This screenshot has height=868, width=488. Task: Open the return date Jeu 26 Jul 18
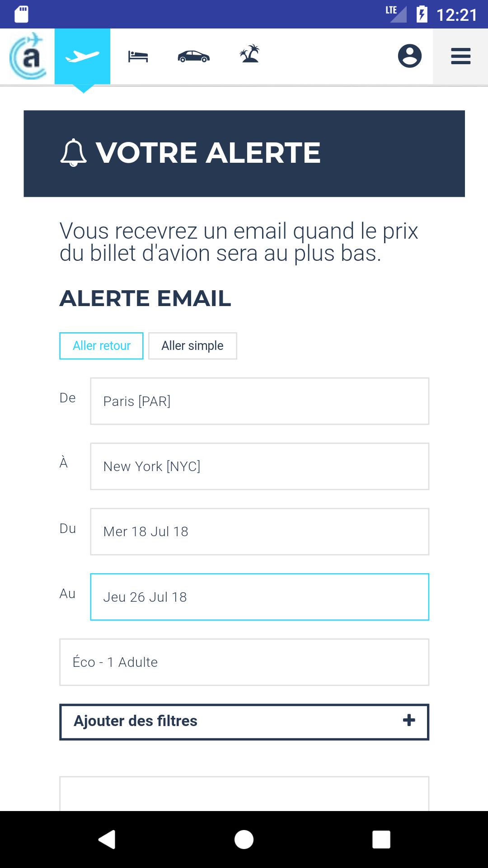coord(259,597)
